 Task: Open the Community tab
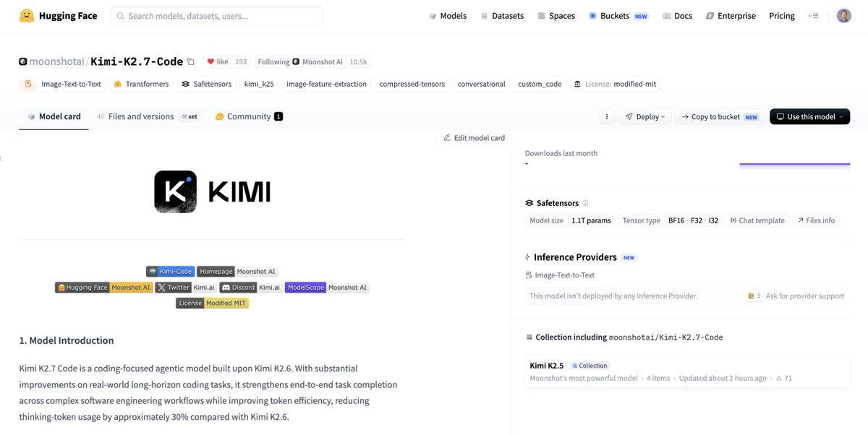point(249,116)
